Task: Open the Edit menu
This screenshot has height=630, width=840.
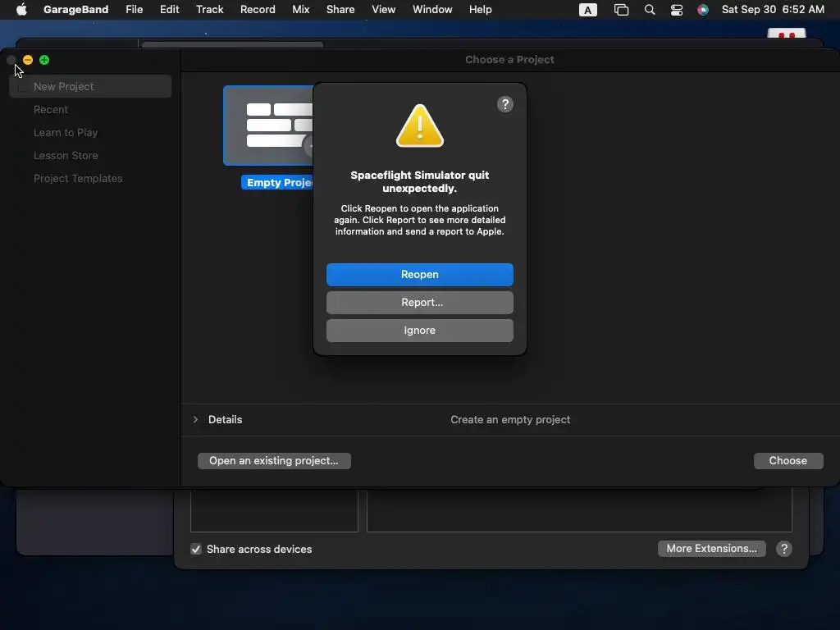Action: (169, 10)
